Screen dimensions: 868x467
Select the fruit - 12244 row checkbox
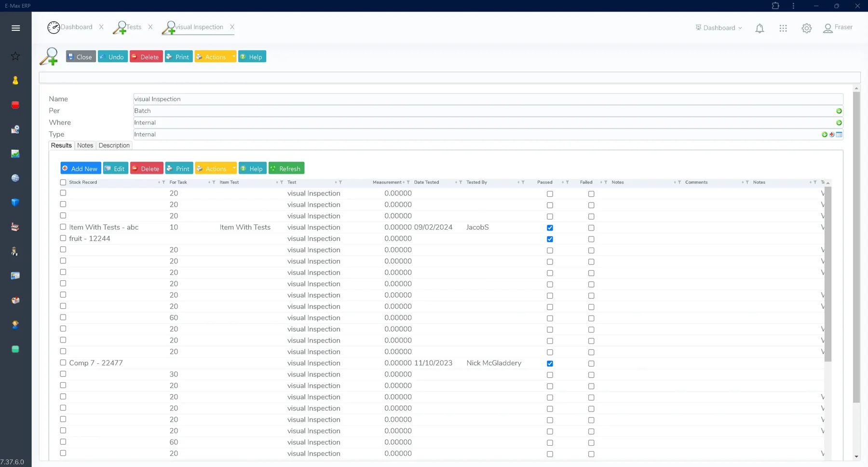point(63,238)
